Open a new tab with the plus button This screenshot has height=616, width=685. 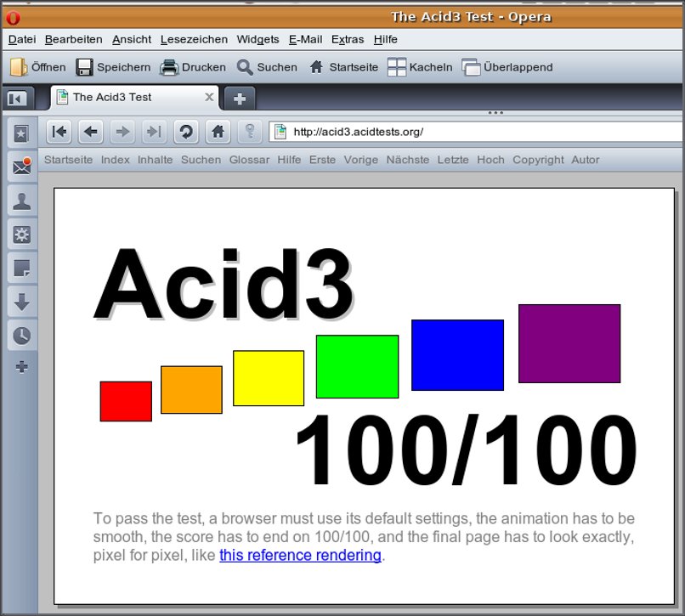240,99
